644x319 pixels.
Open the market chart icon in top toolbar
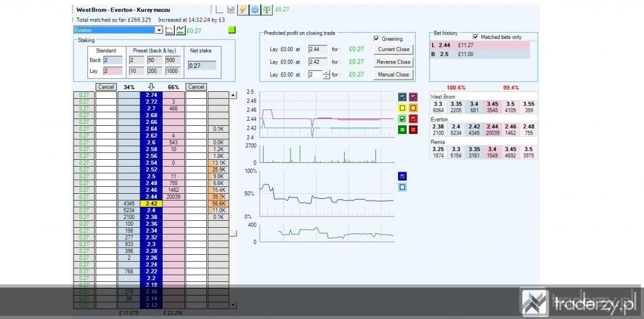(x=231, y=9)
